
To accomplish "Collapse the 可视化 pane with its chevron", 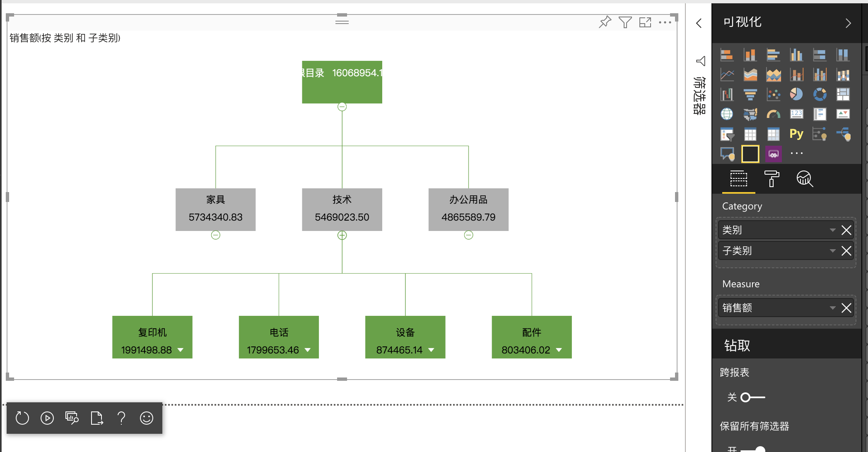I will [848, 23].
